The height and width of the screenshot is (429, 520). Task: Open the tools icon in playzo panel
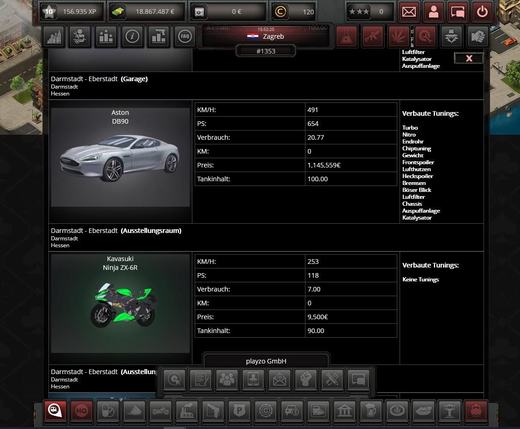tap(332, 379)
